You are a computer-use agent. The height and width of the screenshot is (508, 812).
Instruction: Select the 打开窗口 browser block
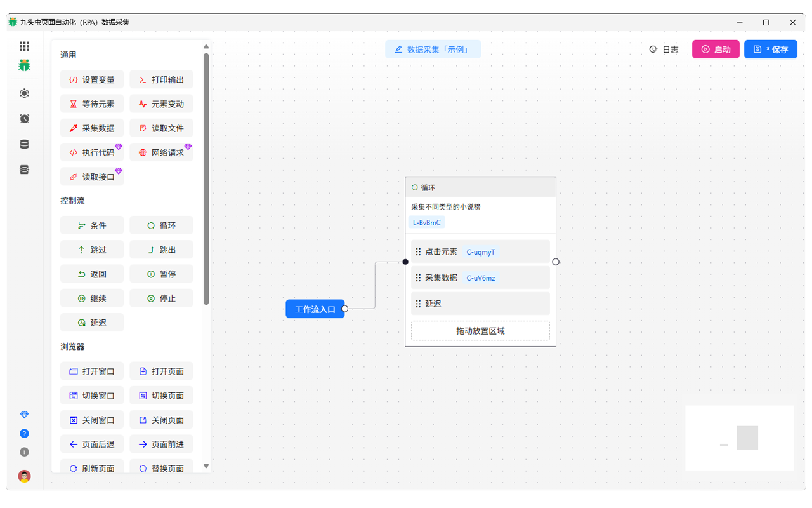point(92,371)
